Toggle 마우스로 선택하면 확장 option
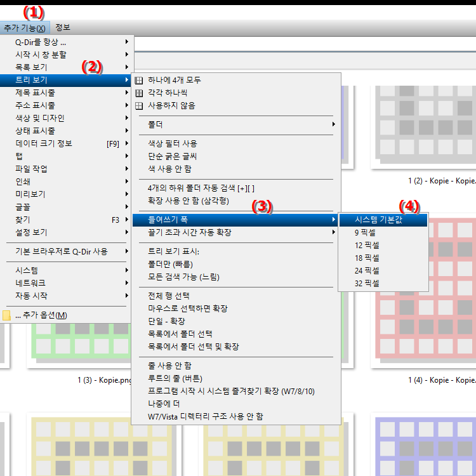476x476 pixels. [x=236, y=308]
